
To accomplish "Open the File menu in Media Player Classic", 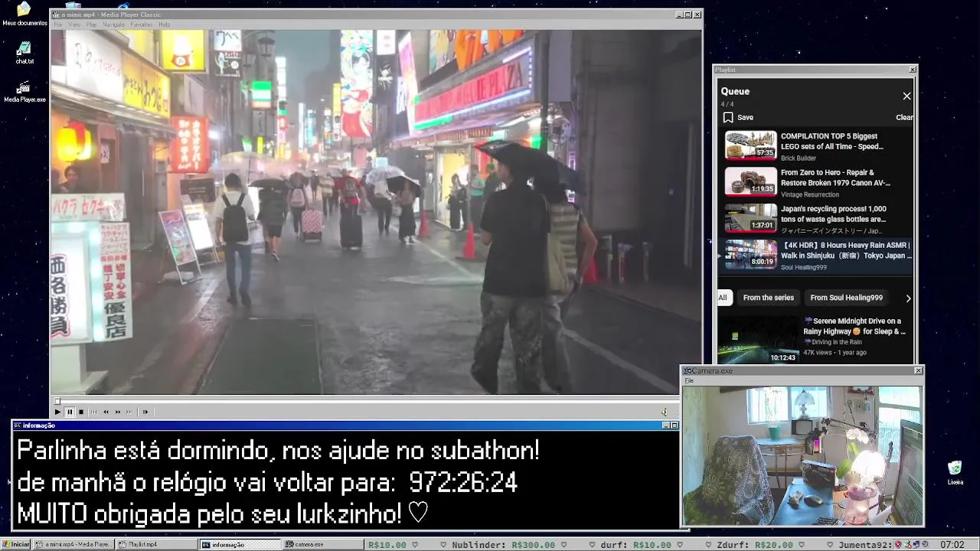I will pyautogui.click(x=58, y=24).
